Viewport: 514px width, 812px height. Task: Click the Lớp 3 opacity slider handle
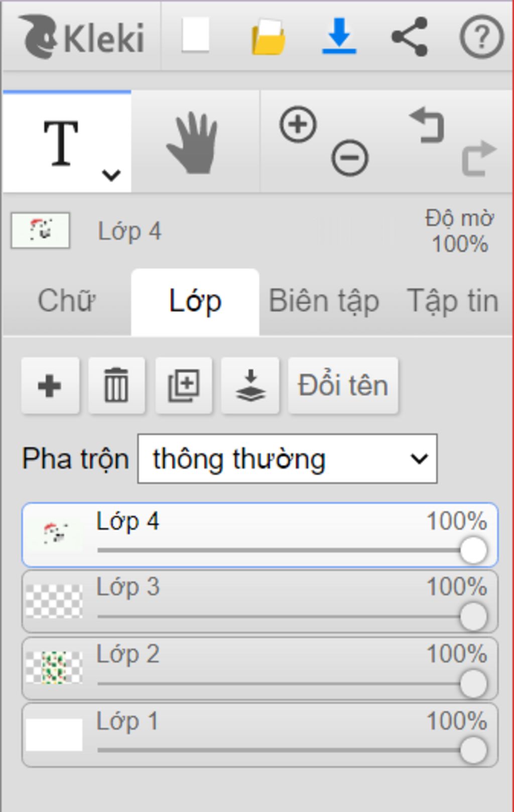pos(473,617)
